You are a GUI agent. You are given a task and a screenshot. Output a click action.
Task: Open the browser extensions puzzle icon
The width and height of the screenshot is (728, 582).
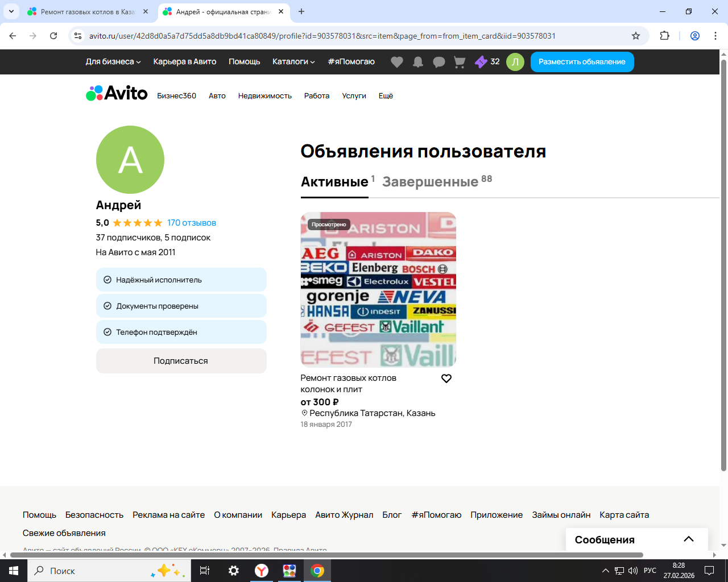[664, 36]
